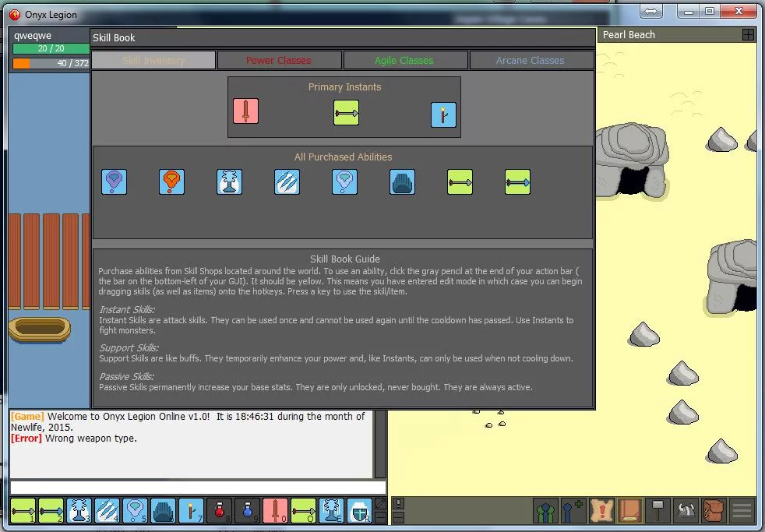Image resolution: width=765 pixels, height=532 pixels.
Task: Click the red health potion on hotbar
Action: click(220, 510)
